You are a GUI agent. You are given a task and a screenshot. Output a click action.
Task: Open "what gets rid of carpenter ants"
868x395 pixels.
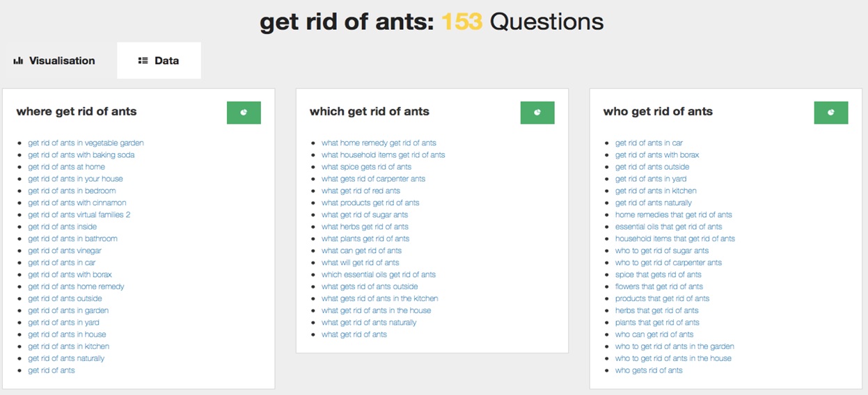tap(373, 179)
